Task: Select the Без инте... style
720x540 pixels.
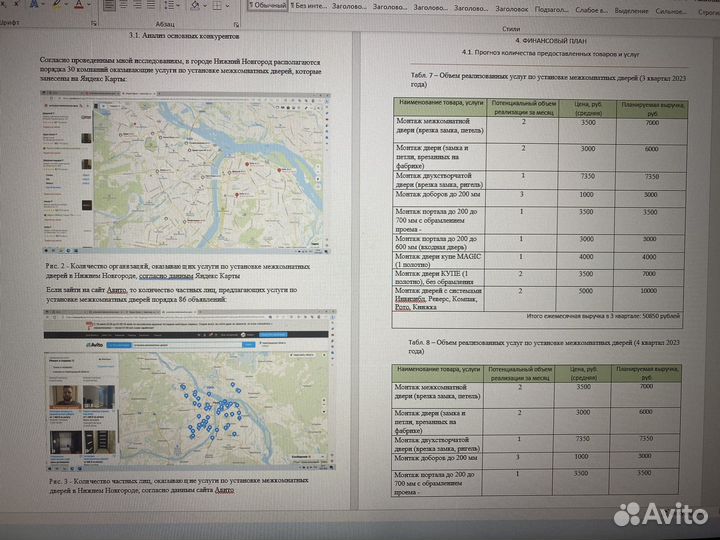Action: (311, 7)
